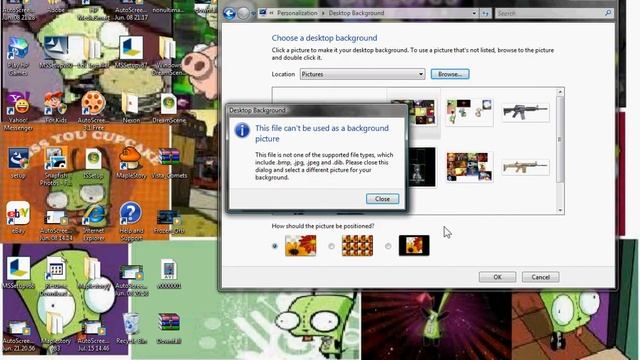Screen dimensions: 640x360
Task: Click the search magnifier icon
Action: click(x=608, y=13)
